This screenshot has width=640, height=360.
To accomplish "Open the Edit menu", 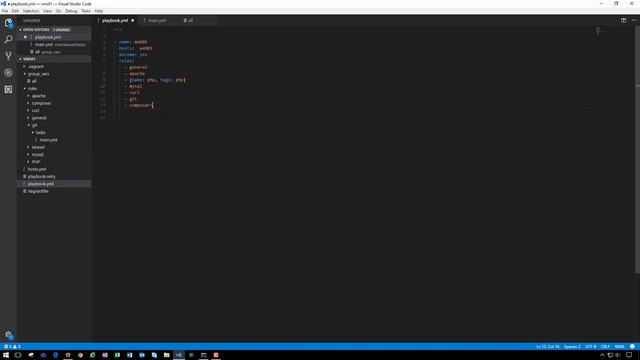I will click(x=16, y=11).
